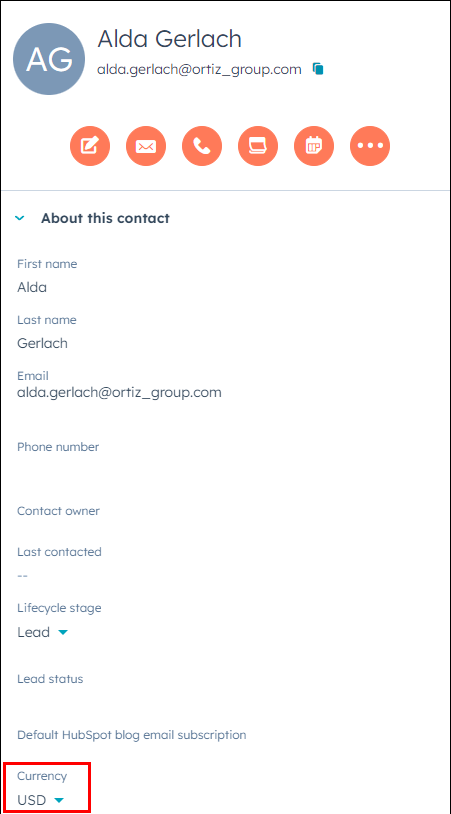
Task: Click the create note icon
Action: point(90,146)
